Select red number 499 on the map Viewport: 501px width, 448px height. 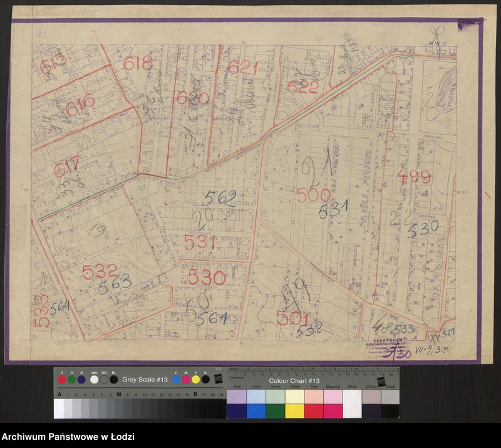pos(414,177)
